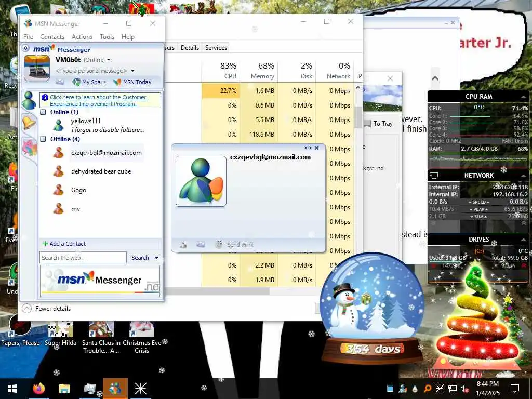Sort by the Network column in Task Manager

click(x=335, y=71)
